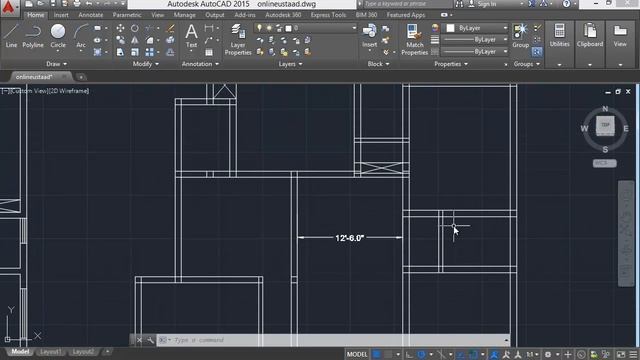Image resolution: width=640 pixels, height=360 pixels.
Task: Toggle drawing grid display in status bar
Action: click(x=377, y=354)
